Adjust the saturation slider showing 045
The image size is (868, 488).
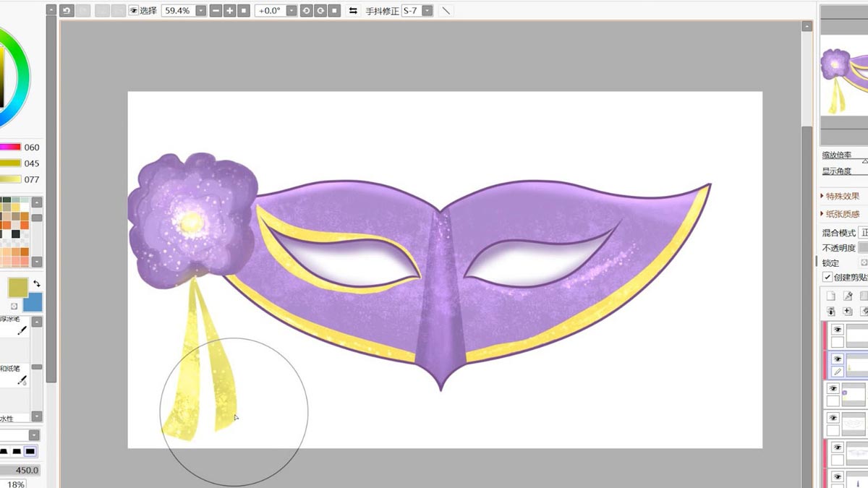[x=10, y=163]
